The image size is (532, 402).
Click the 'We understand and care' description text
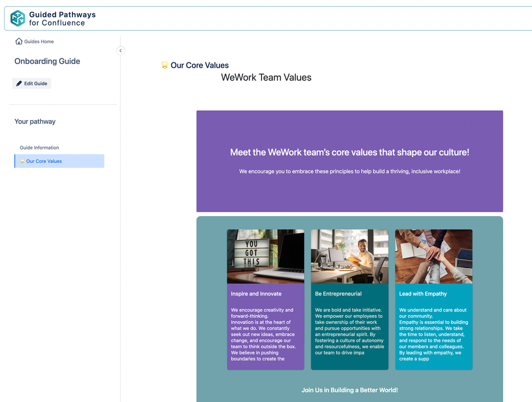click(x=433, y=334)
